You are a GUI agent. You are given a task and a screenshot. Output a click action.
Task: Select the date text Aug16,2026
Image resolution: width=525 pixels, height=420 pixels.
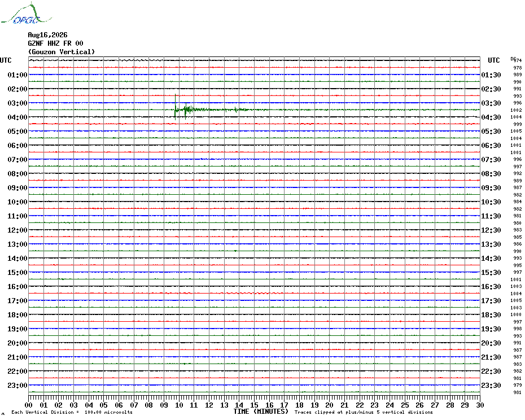47,35
